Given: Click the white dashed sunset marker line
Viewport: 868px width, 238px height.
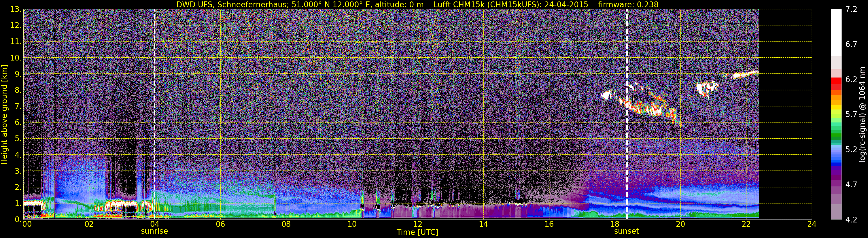Looking at the screenshot, I should click(x=627, y=114).
